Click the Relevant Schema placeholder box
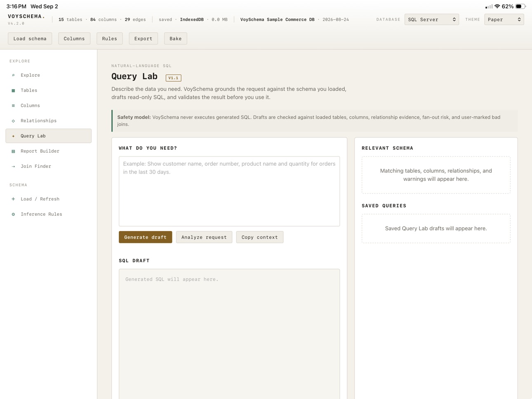 tap(436, 175)
